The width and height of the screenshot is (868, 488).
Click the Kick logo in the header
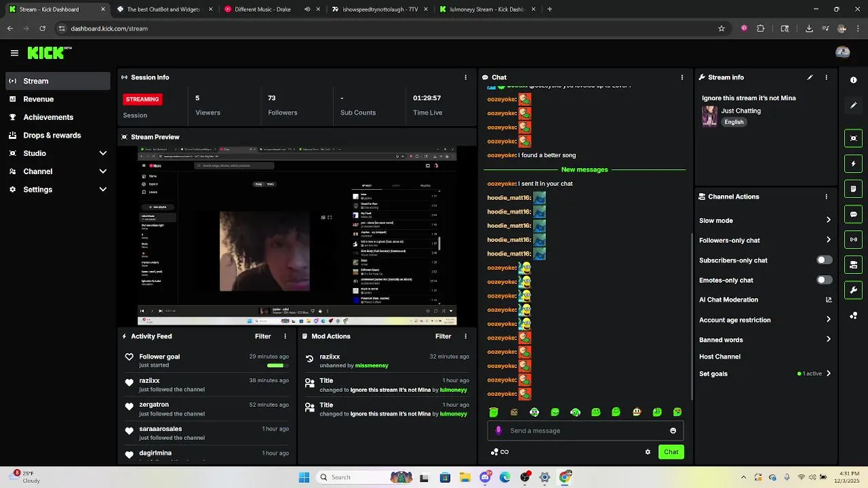click(x=50, y=53)
